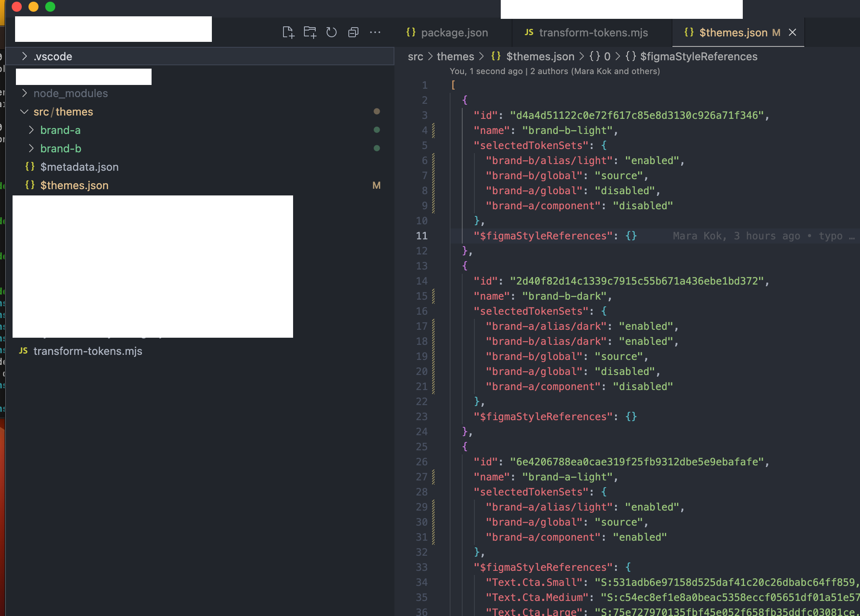Collapse the src/themes folder
The height and width of the screenshot is (616, 860).
tap(24, 112)
